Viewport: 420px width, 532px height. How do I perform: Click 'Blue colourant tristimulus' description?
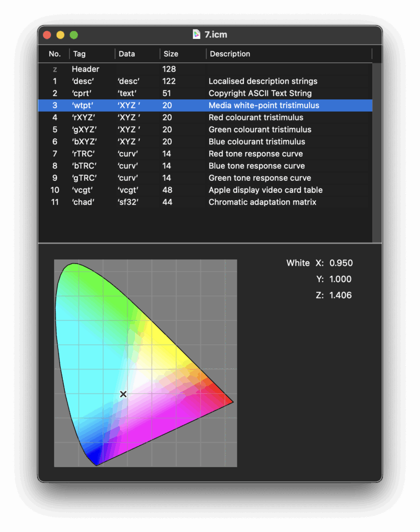point(256,142)
